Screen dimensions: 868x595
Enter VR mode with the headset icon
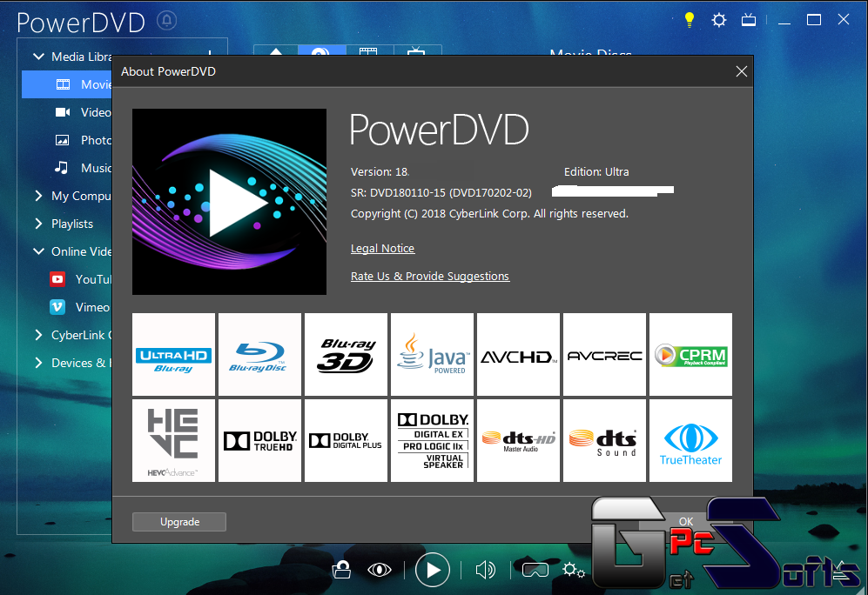pyautogui.click(x=535, y=570)
